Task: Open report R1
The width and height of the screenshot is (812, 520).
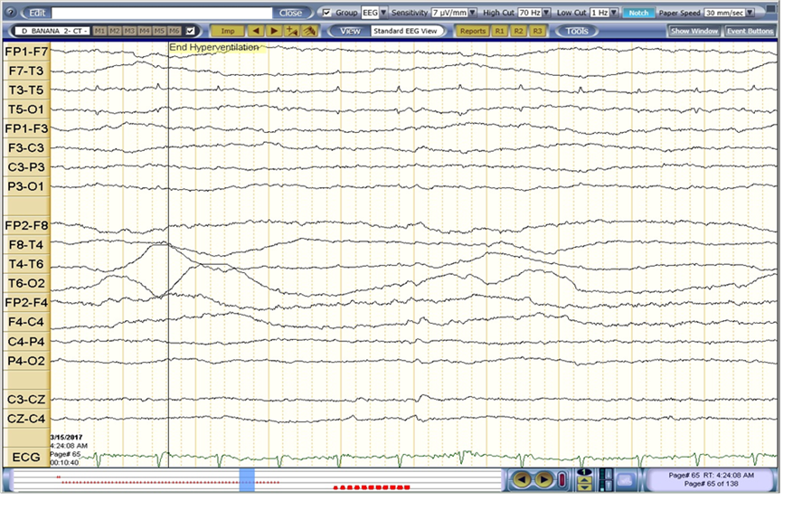Action: tap(499, 31)
